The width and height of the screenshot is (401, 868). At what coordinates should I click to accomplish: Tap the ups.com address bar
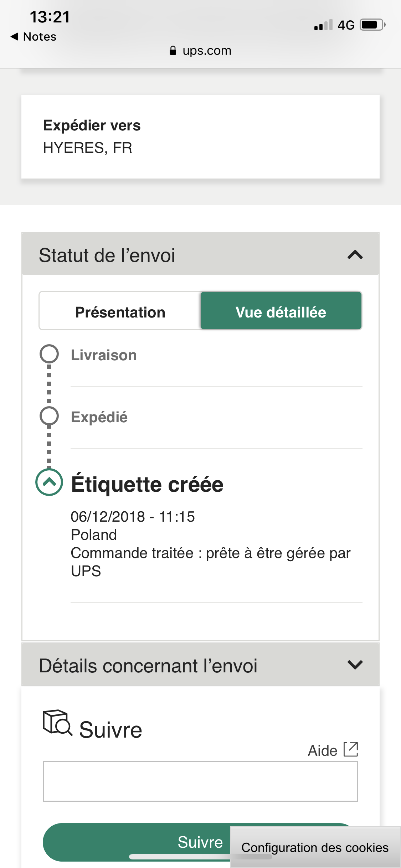(200, 51)
